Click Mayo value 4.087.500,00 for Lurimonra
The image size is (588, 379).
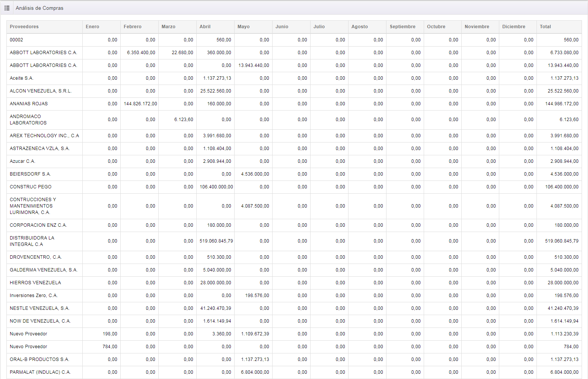coord(255,206)
